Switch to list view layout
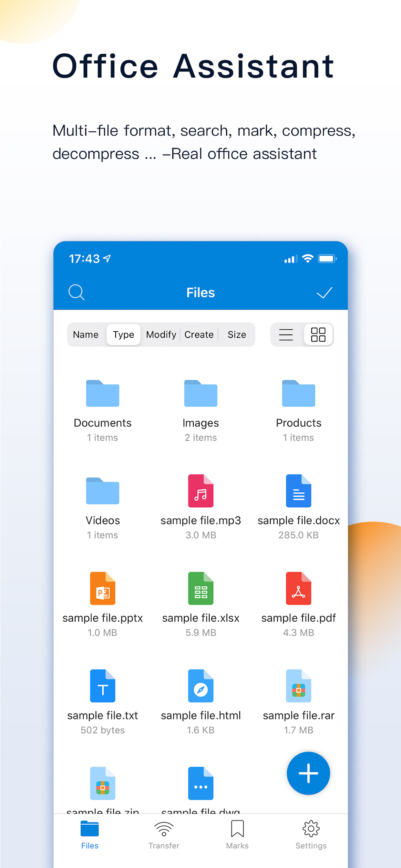The height and width of the screenshot is (868, 401). [x=286, y=335]
